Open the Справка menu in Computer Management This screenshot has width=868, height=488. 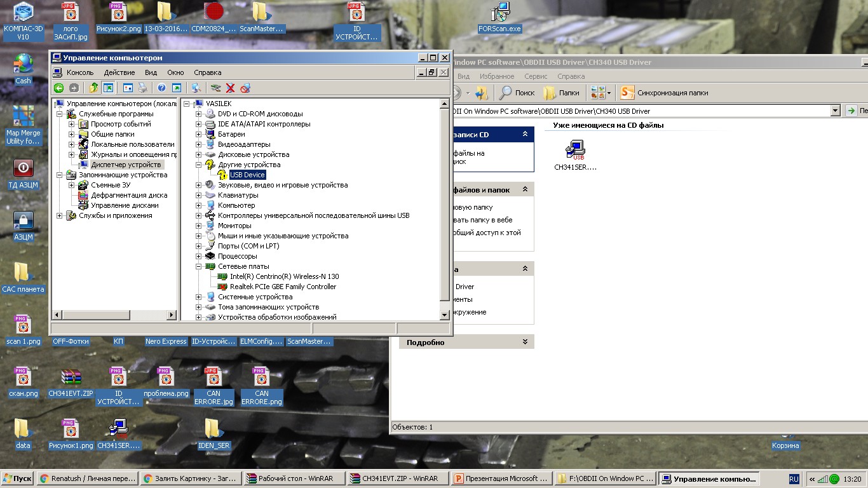pos(208,72)
